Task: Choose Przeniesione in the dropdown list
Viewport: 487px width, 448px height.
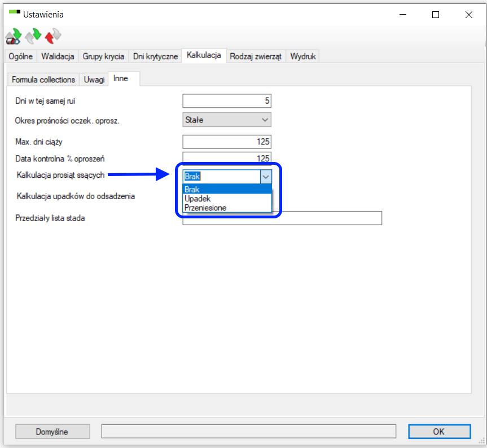Action: 227,208
